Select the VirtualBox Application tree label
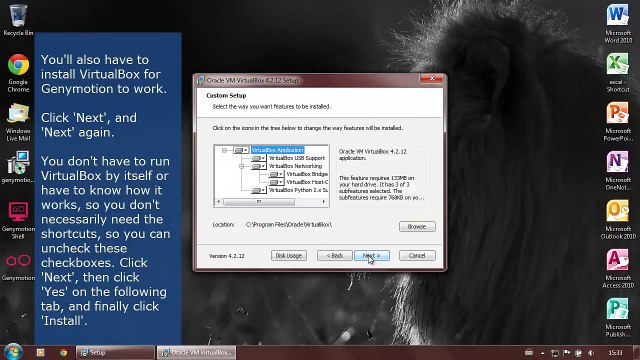The height and width of the screenshot is (360, 640). tap(278, 150)
